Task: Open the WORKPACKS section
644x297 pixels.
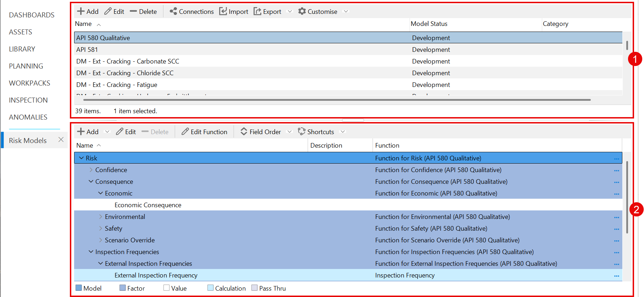Action: [x=29, y=83]
